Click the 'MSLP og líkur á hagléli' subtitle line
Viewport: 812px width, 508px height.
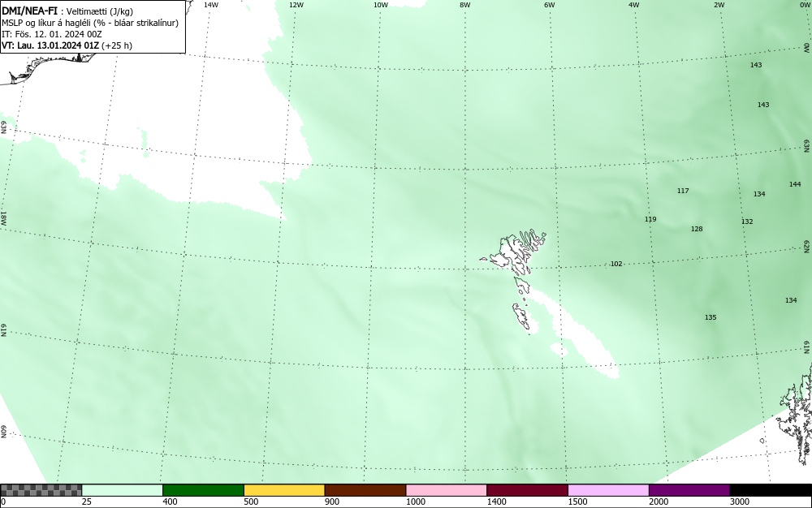(90, 24)
